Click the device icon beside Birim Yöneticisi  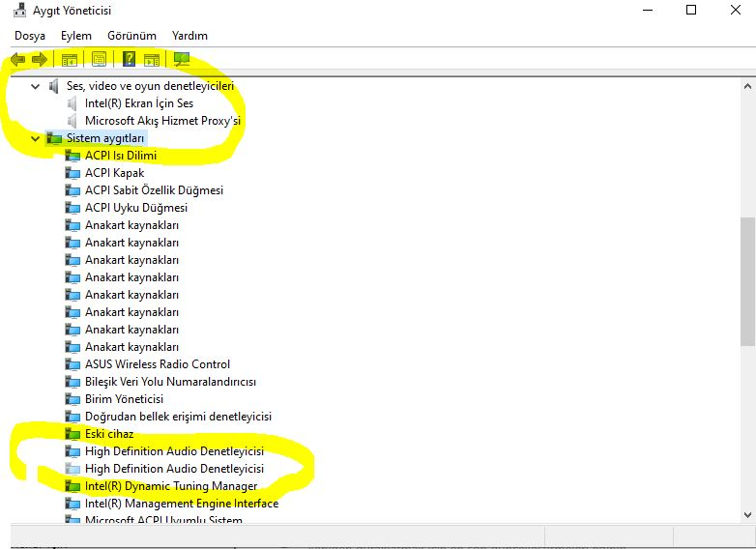(73, 399)
